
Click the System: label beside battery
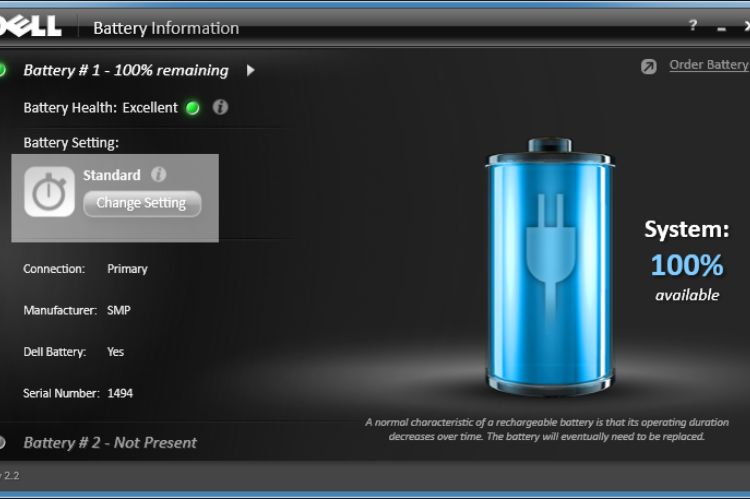click(x=687, y=229)
